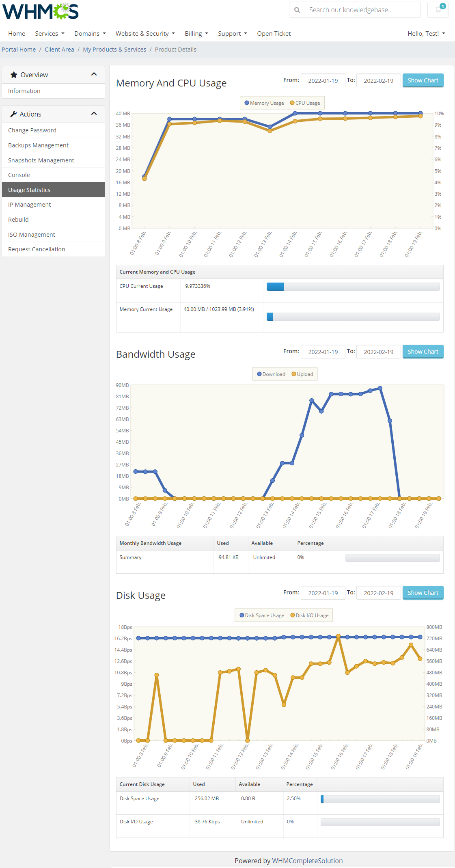Select Change Password action
The width and height of the screenshot is (455, 868).
54,130
